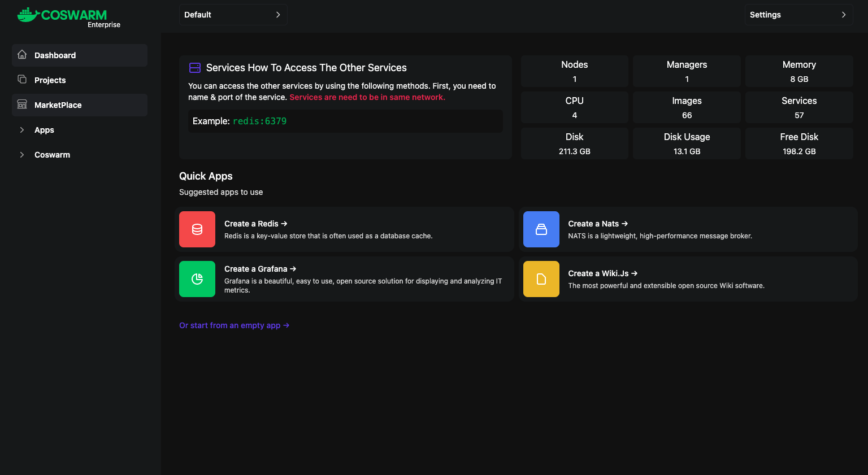
Task: Click the Create a Redis link
Action: (x=256, y=224)
